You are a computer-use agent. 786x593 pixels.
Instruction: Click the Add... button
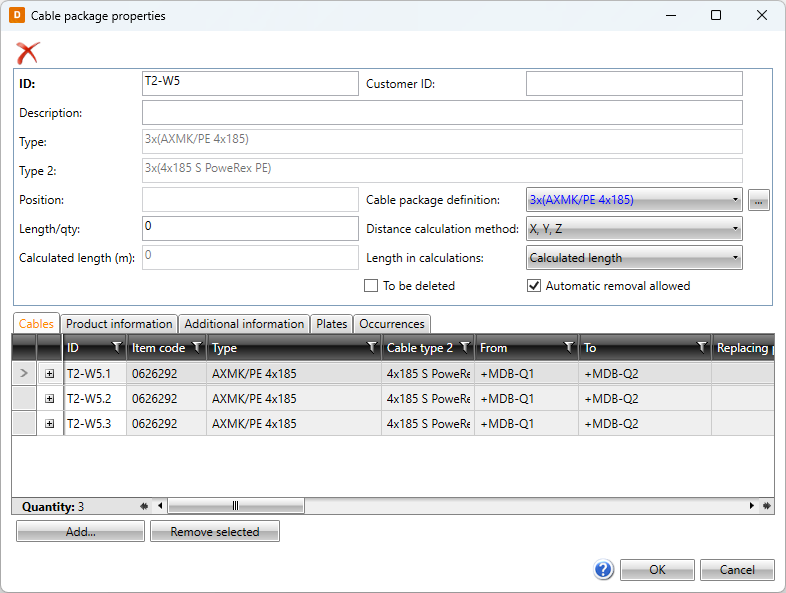click(x=80, y=531)
